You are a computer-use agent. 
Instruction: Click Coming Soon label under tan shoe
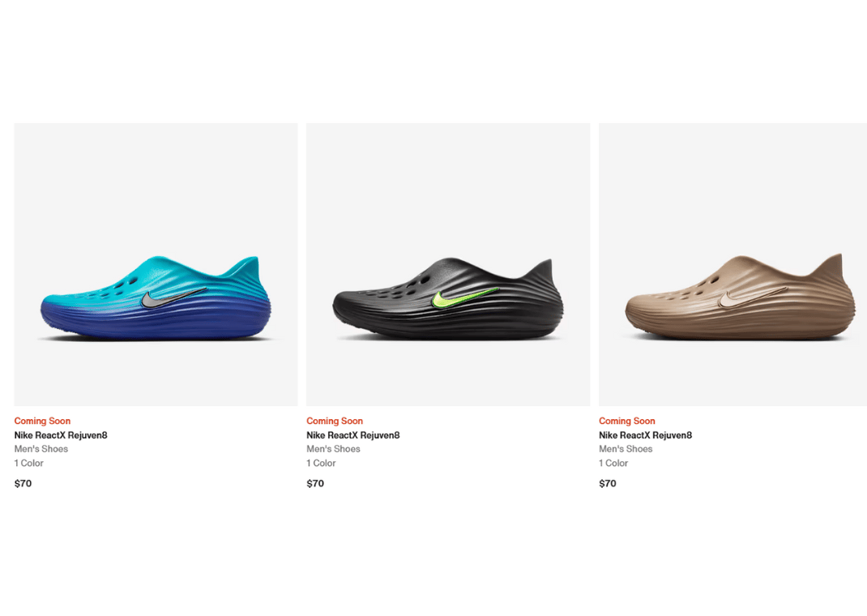tap(627, 421)
